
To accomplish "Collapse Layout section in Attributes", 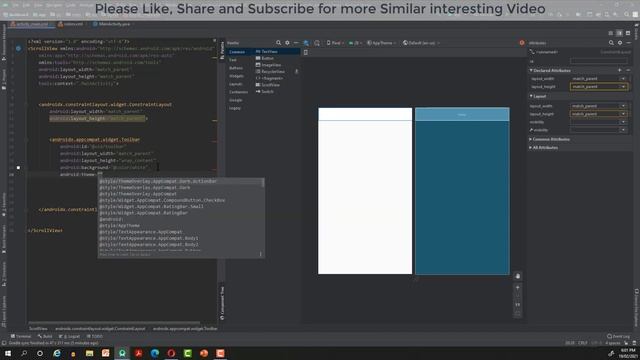I will [x=531, y=96].
